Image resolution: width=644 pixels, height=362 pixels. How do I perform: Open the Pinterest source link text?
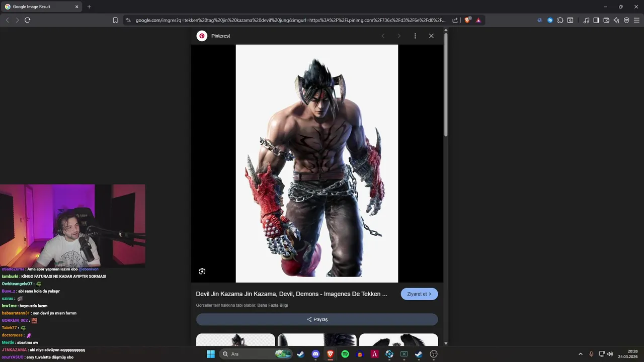pyautogui.click(x=220, y=36)
